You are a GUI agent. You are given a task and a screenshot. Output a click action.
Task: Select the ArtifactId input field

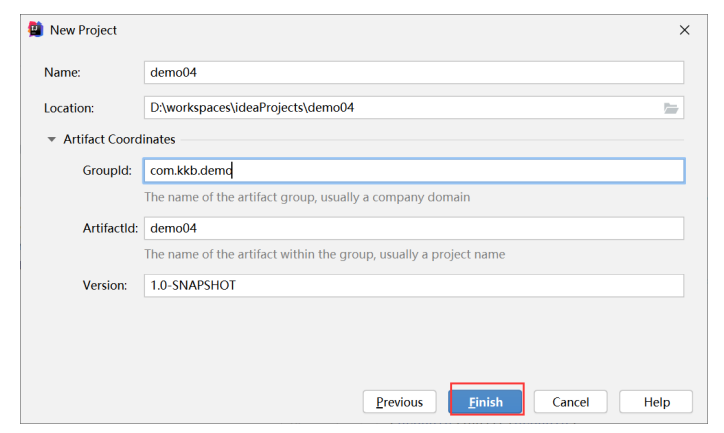click(414, 228)
